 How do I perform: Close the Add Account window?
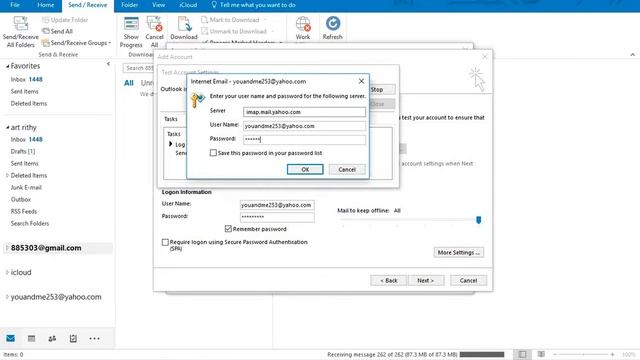pos(485,57)
